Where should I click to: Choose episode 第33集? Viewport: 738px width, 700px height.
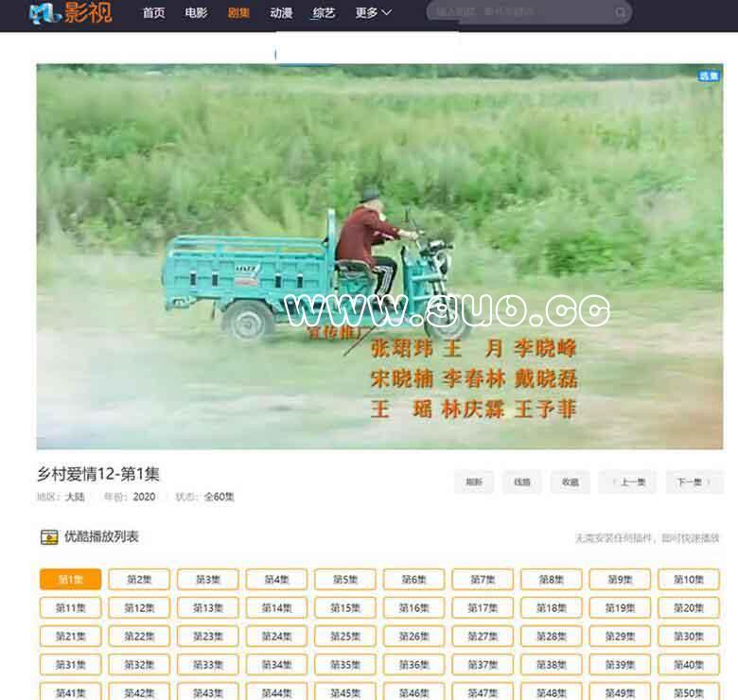click(208, 665)
